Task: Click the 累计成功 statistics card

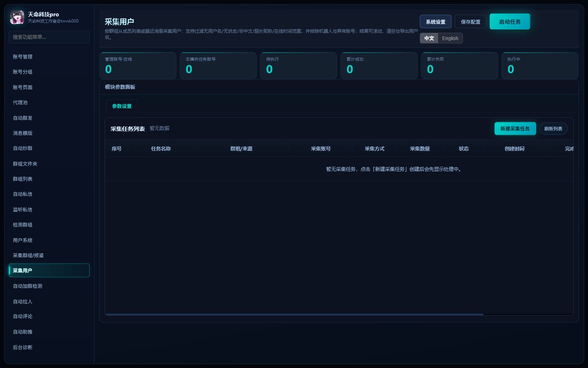Action: 379,65
